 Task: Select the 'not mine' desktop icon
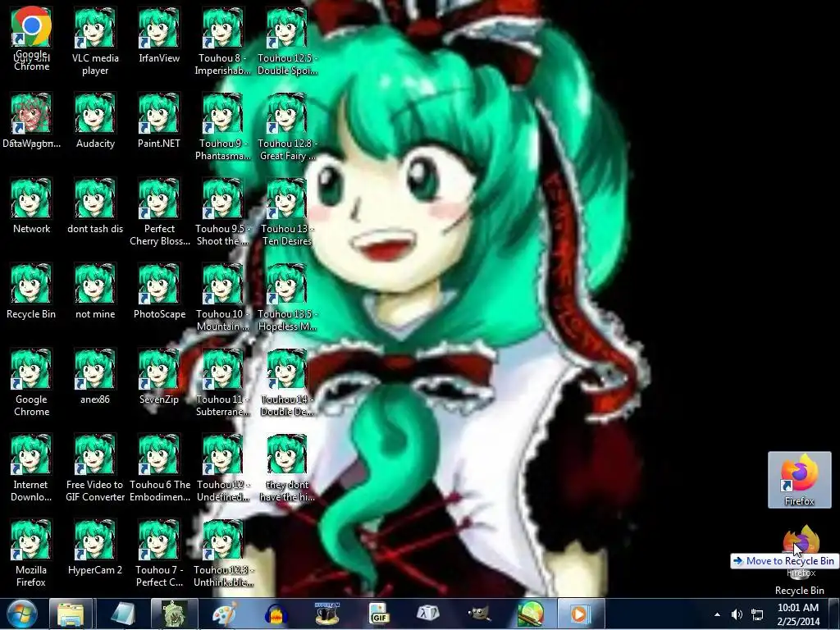(x=95, y=291)
